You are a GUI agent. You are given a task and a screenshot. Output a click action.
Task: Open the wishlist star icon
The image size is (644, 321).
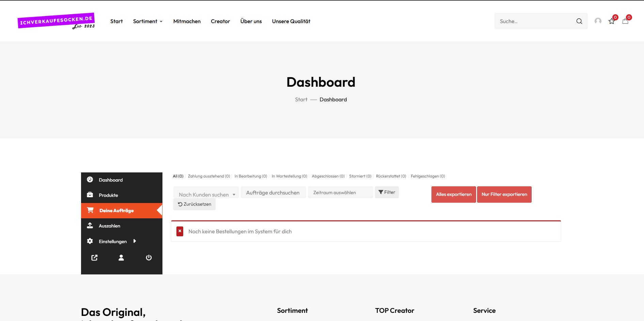click(x=612, y=21)
